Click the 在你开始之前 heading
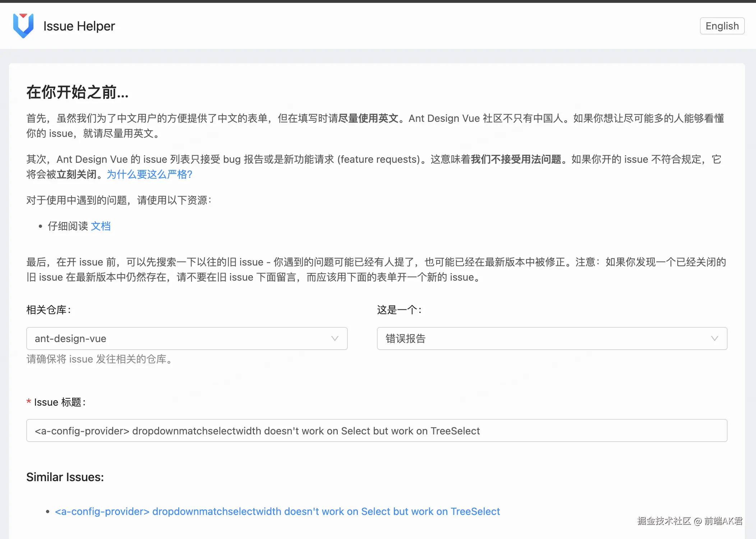 point(77,92)
